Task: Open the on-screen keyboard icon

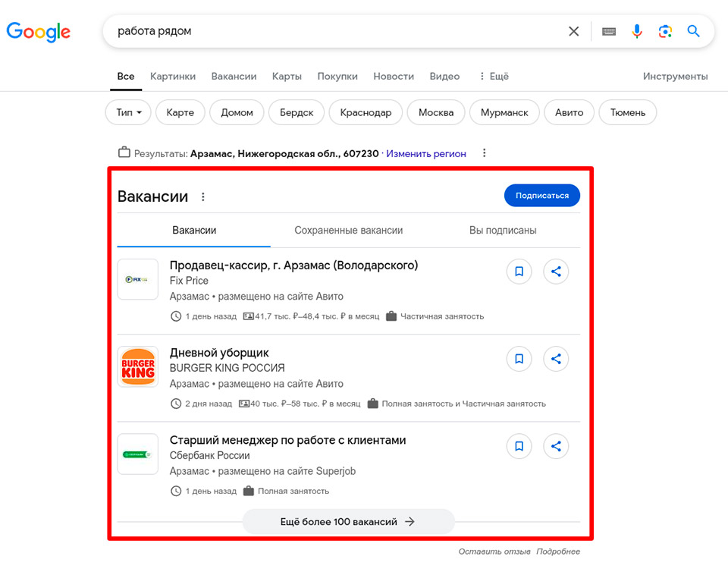Action: 609,32
